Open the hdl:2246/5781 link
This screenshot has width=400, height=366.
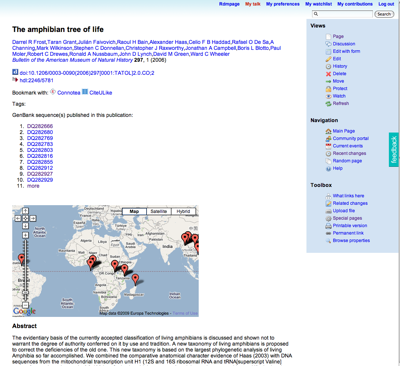(x=36, y=80)
